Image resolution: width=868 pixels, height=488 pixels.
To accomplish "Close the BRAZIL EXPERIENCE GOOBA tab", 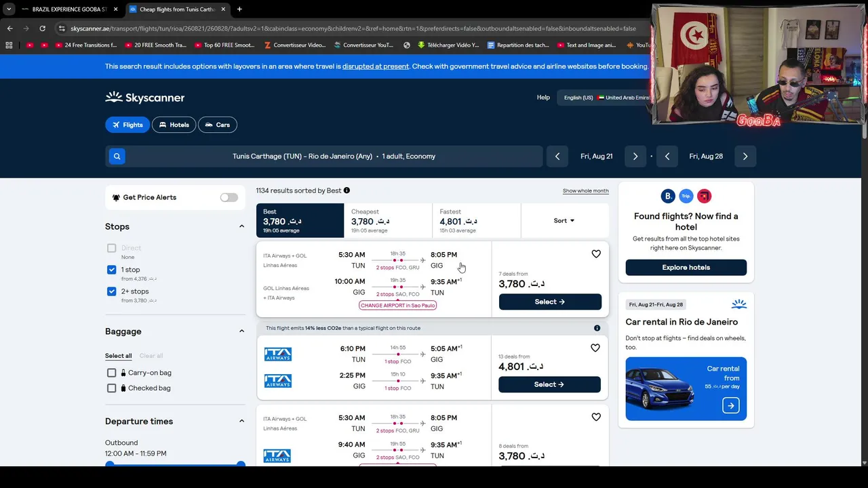I will coord(116,9).
